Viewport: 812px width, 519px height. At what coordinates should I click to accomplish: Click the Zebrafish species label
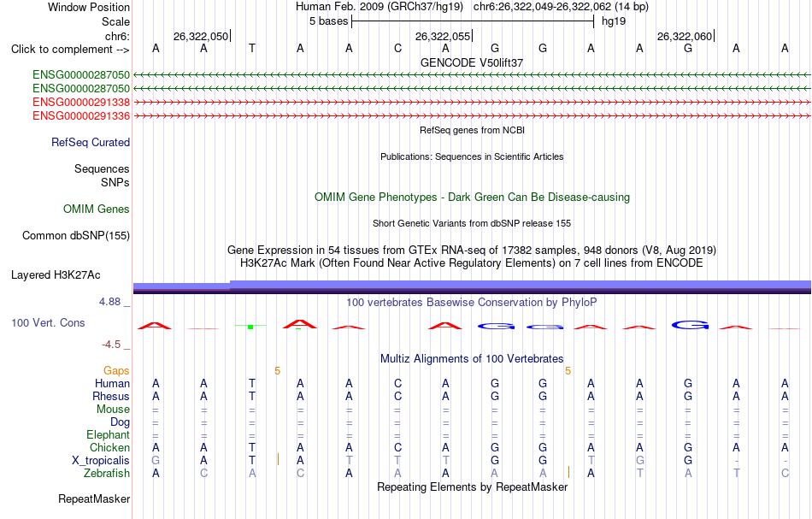pyautogui.click(x=107, y=474)
